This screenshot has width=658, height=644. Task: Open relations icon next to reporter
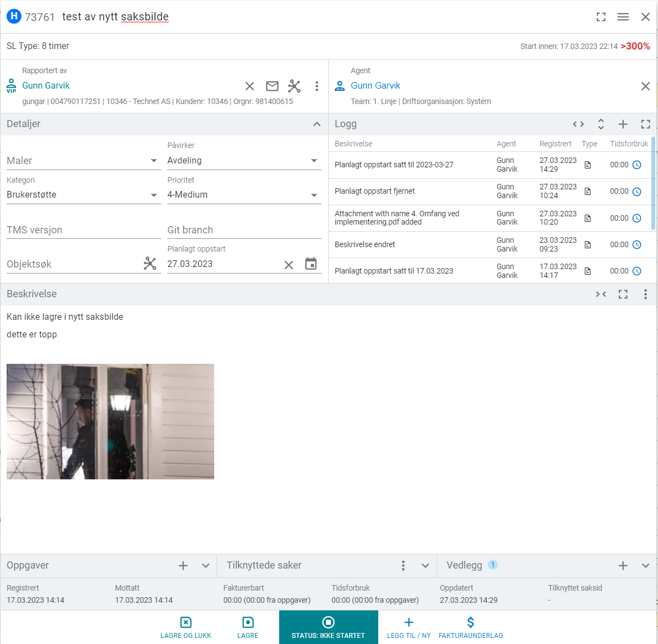pyautogui.click(x=294, y=86)
